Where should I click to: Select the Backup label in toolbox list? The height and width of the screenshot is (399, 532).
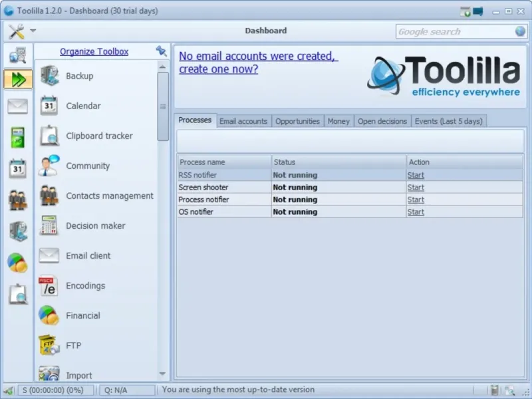[79, 76]
